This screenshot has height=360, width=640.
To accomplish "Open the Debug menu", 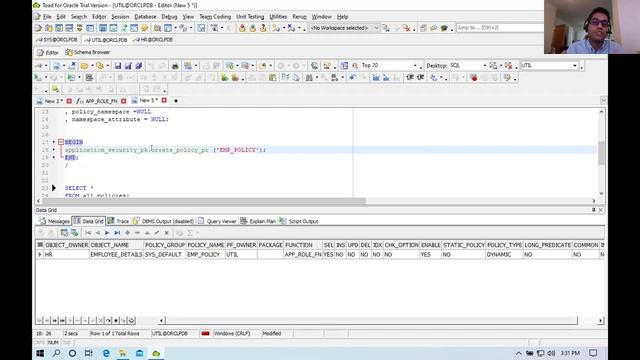I will click(x=169, y=17).
